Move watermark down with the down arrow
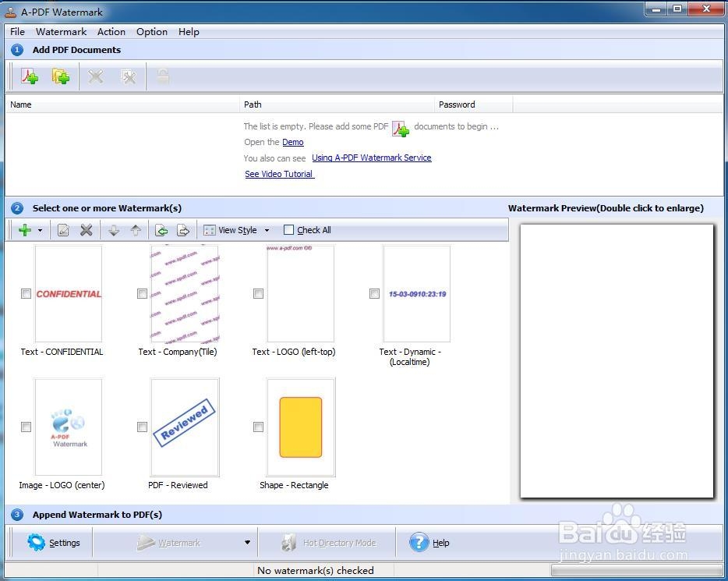728x581 pixels. click(114, 230)
